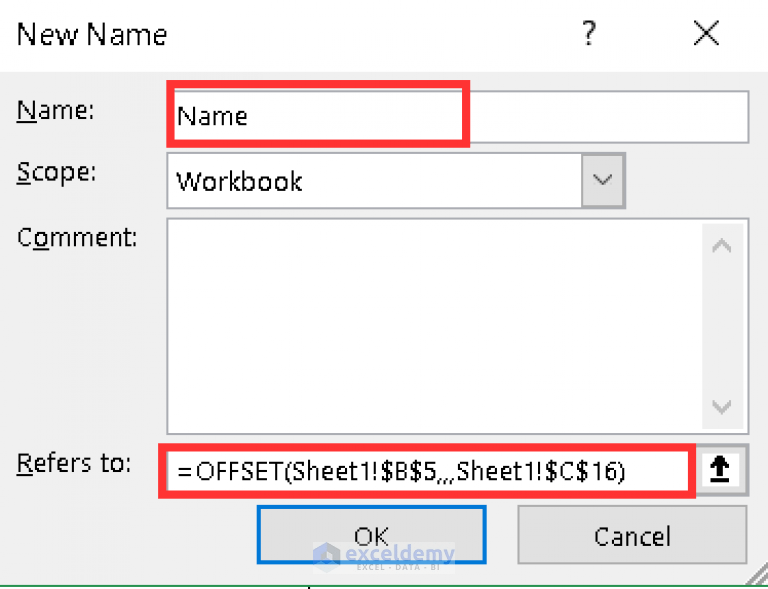Click inside the Comment text area
The image size is (768, 589).
434,326
